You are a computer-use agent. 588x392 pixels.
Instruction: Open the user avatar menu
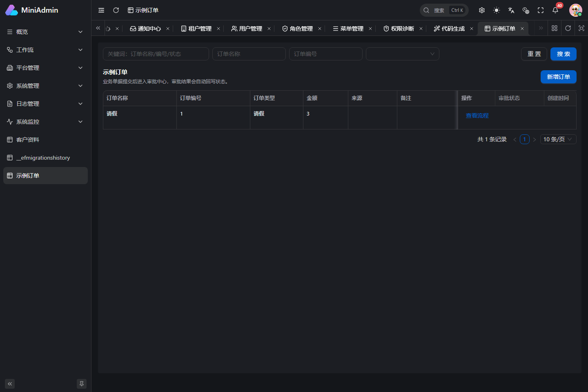576,10
